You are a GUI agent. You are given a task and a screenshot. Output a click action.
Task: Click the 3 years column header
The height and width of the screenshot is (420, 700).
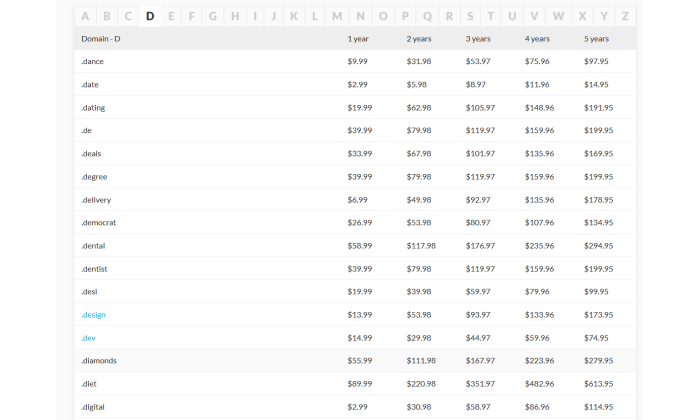pyautogui.click(x=478, y=39)
